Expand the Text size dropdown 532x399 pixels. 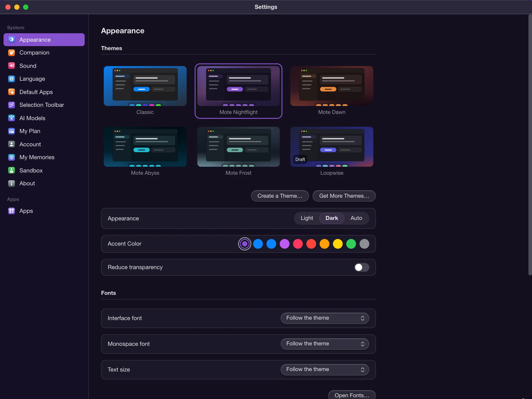click(x=325, y=370)
